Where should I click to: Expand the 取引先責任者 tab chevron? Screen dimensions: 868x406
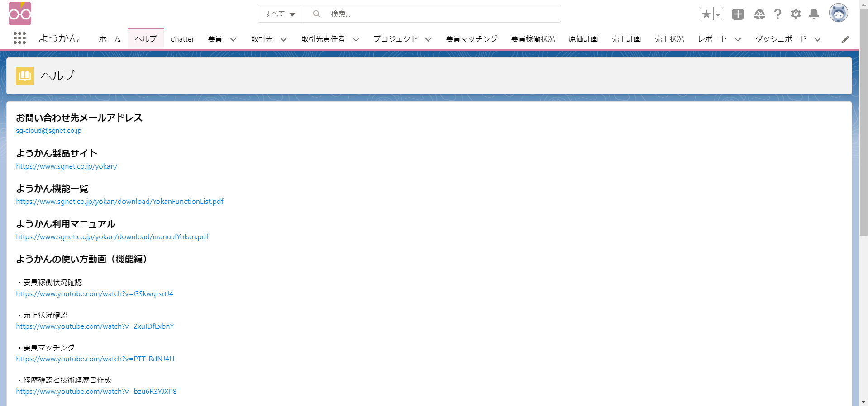(356, 39)
